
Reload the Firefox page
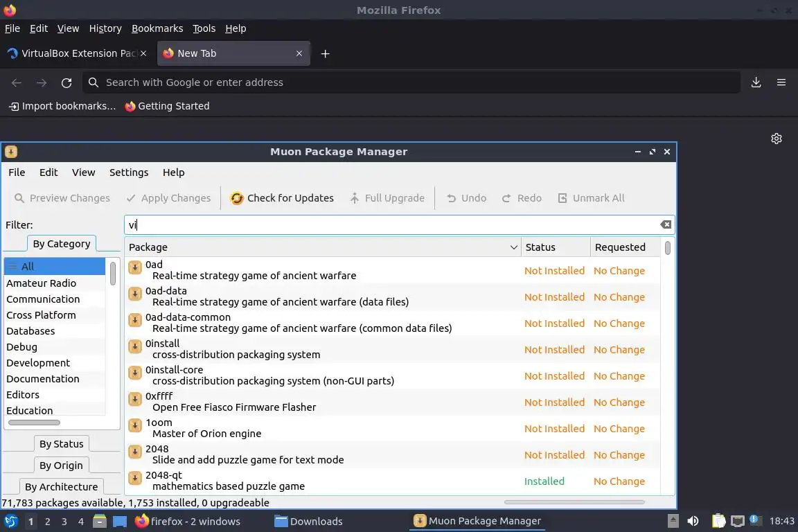(x=66, y=82)
